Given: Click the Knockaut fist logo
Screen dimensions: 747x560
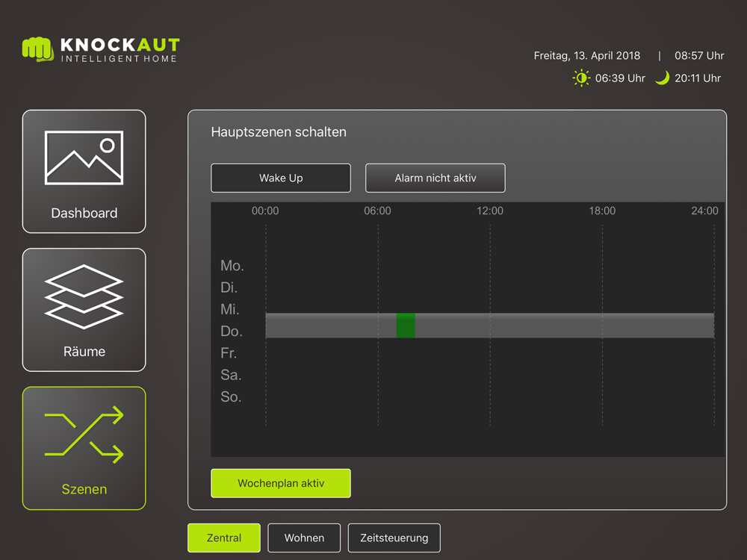Looking at the screenshot, I should pos(37,49).
